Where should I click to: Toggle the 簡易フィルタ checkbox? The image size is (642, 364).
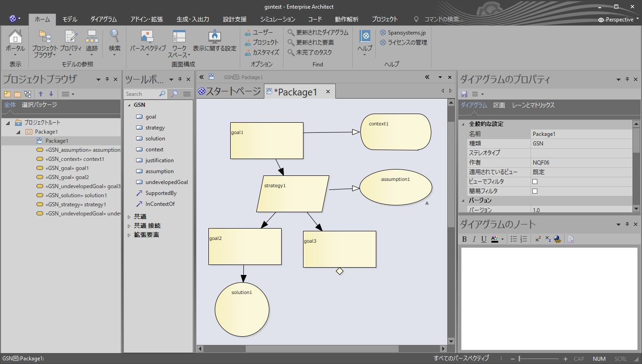535,191
